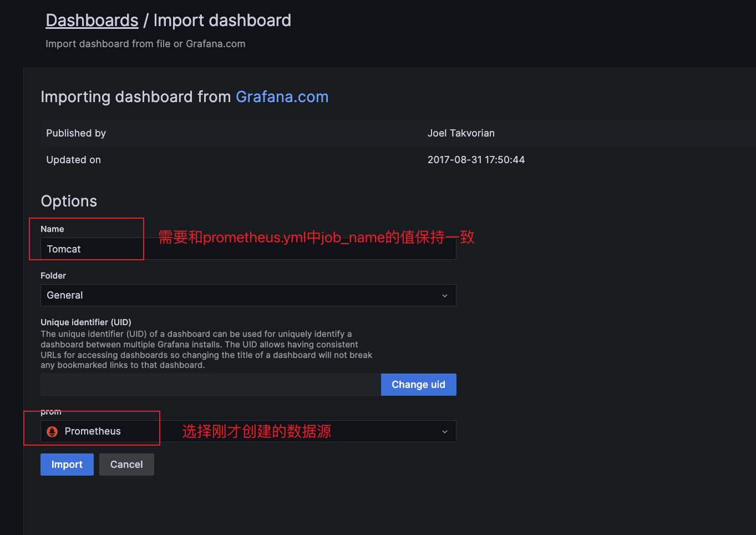Screen dimensions: 756x535
Task: Click the 'Published by' row label
Action: [x=76, y=133]
